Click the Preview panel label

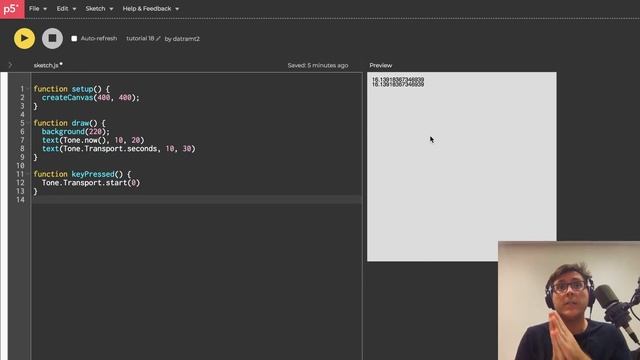pyautogui.click(x=380, y=65)
